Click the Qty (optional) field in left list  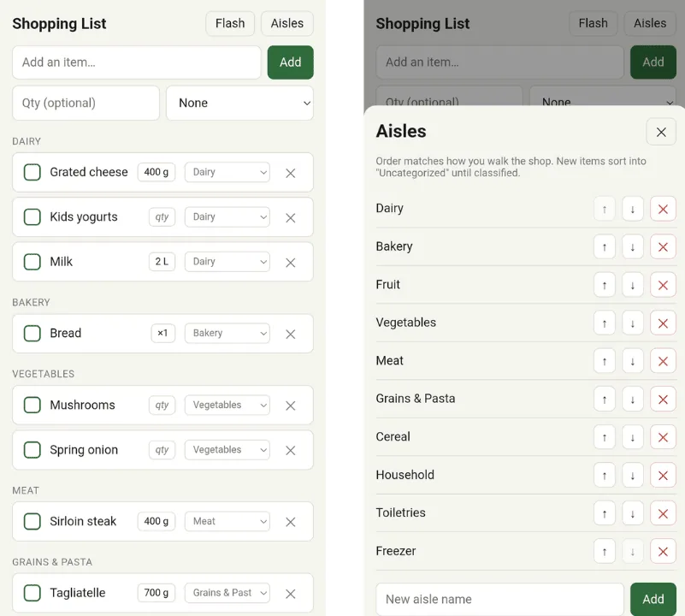pos(86,104)
